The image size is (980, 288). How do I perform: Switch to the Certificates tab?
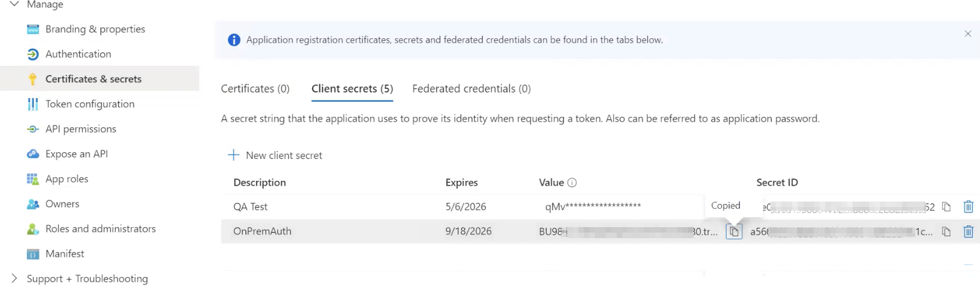(255, 89)
